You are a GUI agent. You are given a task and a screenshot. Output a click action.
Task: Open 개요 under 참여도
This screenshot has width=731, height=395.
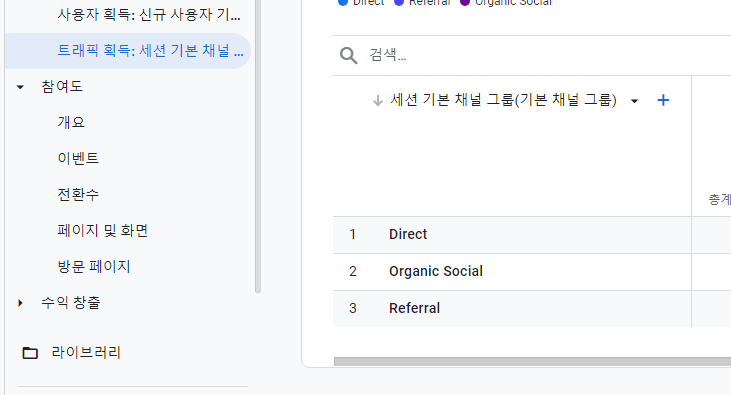[71, 122]
